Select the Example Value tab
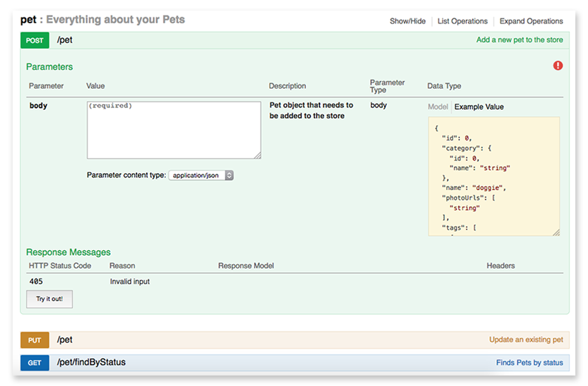The height and width of the screenshot is (386, 588). click(479, 107)
